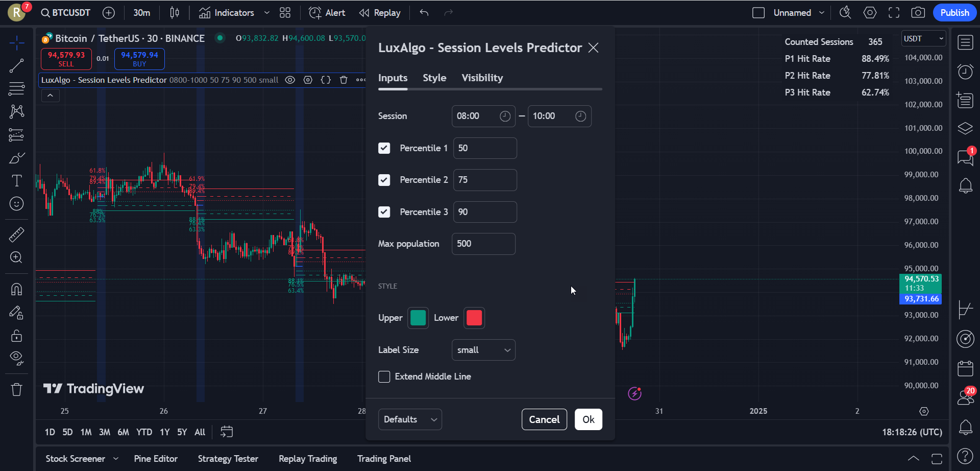Viewport: 980px width, 471px height.
Task: Open the emoji drawing tool
Action: 17,204
